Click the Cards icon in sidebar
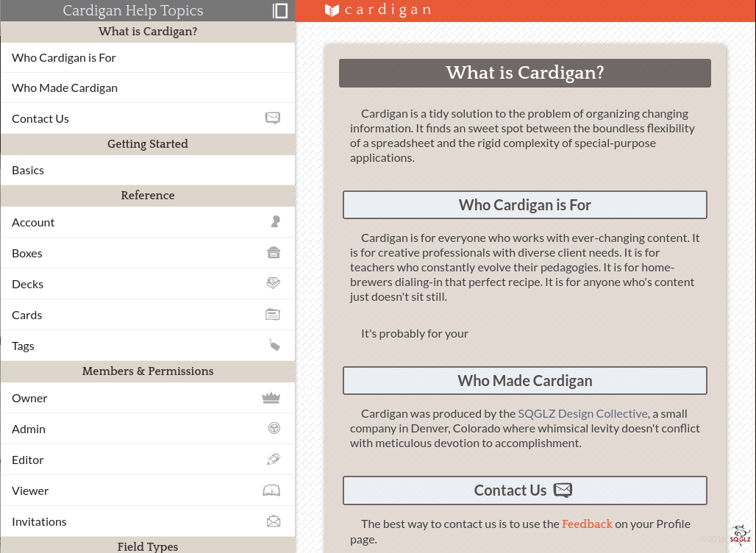This screenshot has height=553, width=756. 273,315
